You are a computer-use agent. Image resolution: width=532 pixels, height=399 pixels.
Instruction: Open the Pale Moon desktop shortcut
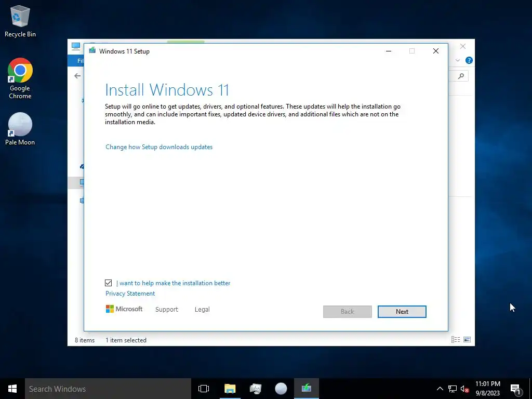tap(20, 129)
